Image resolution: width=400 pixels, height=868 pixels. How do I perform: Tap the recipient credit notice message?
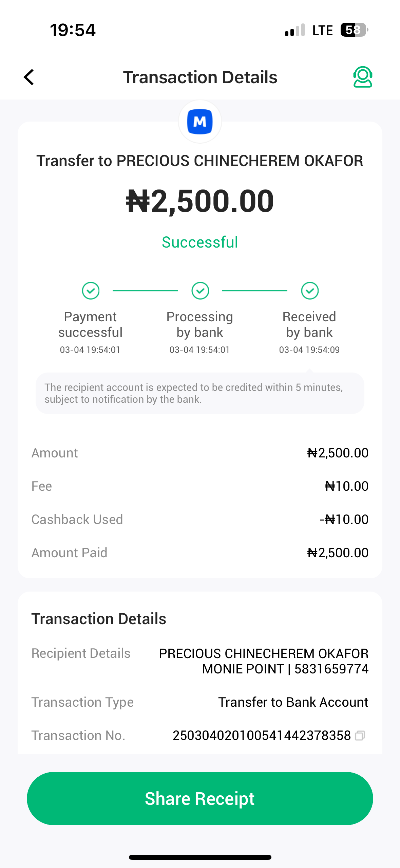pos(200,393)
